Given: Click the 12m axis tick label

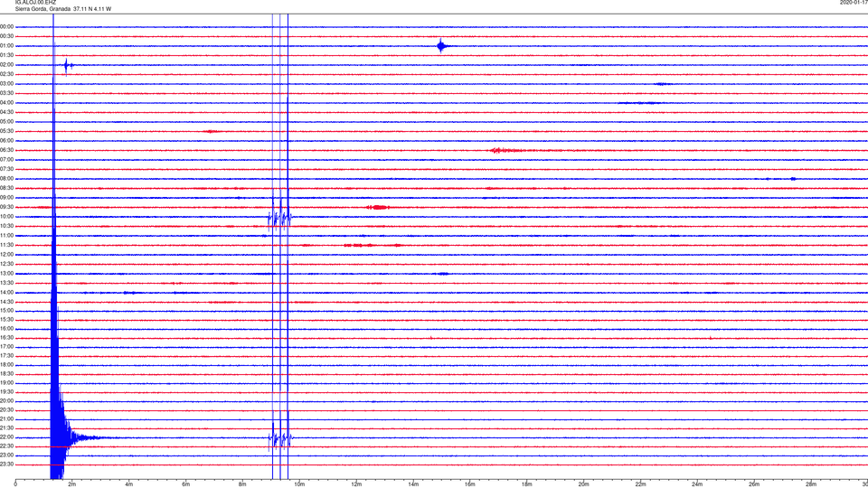Looking at the screenshot, I should click(356, 484).
